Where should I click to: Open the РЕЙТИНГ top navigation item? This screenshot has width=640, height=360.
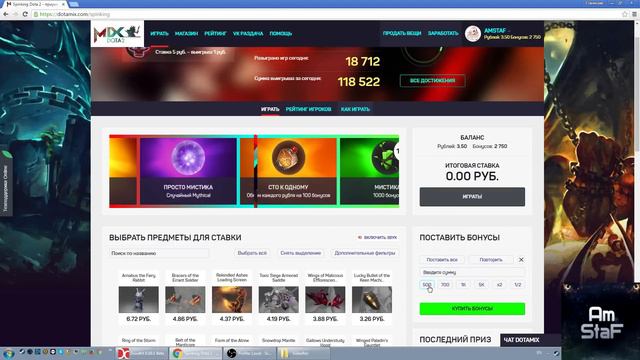coord(215,33)
